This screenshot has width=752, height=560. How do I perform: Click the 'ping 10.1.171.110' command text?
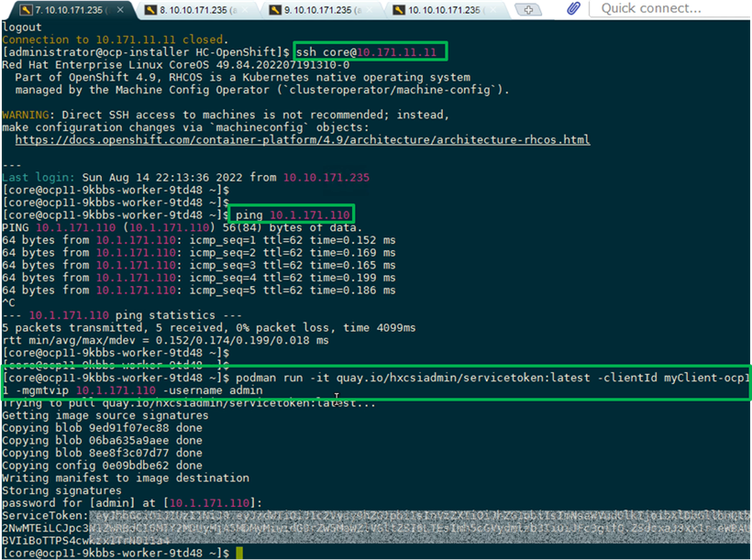coord(293,214)
